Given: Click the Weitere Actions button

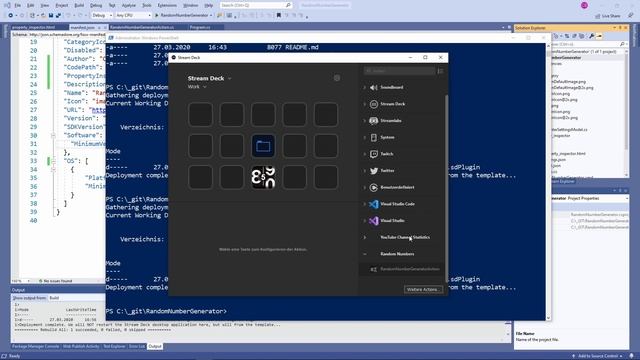Looking at the screenshot, I should (423, 289).
